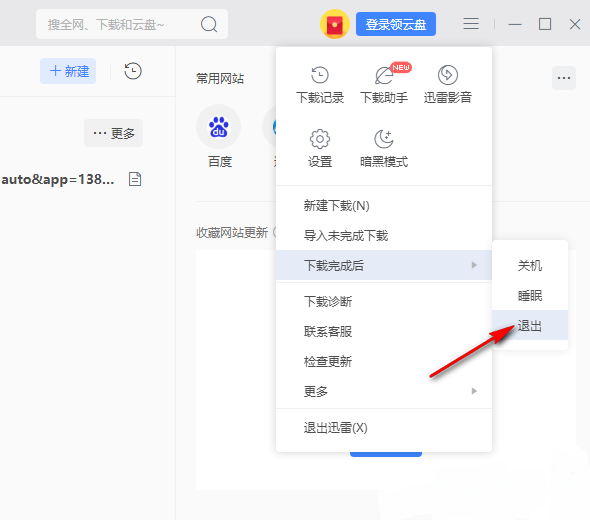Open the Baidu (百度) site shortcut

219,127
